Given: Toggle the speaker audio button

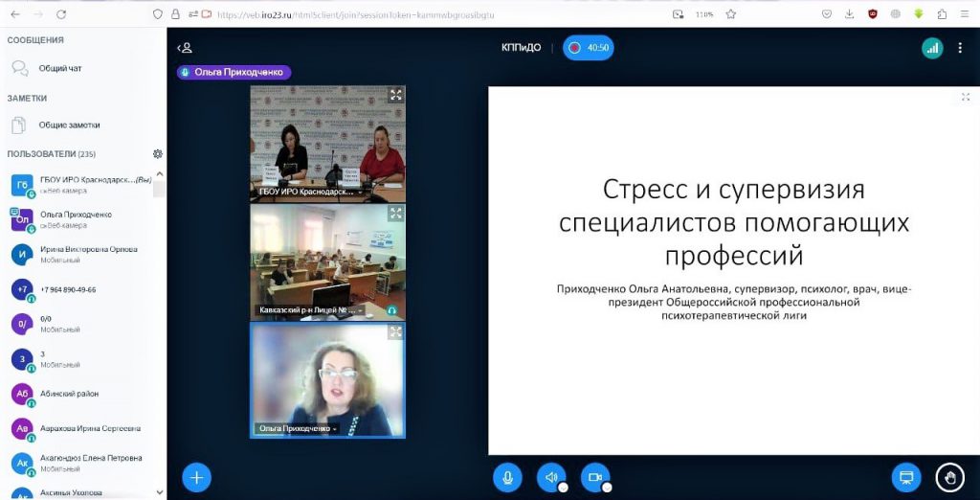Looking at the screenshot, I should (x=551, y=477).
